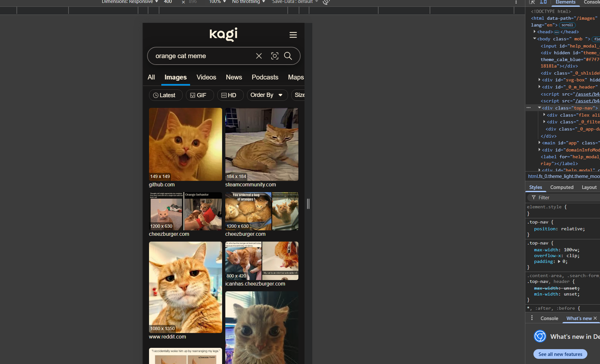Click the viewport width resize handle
600x364 pixels.
tap(308, 204)
